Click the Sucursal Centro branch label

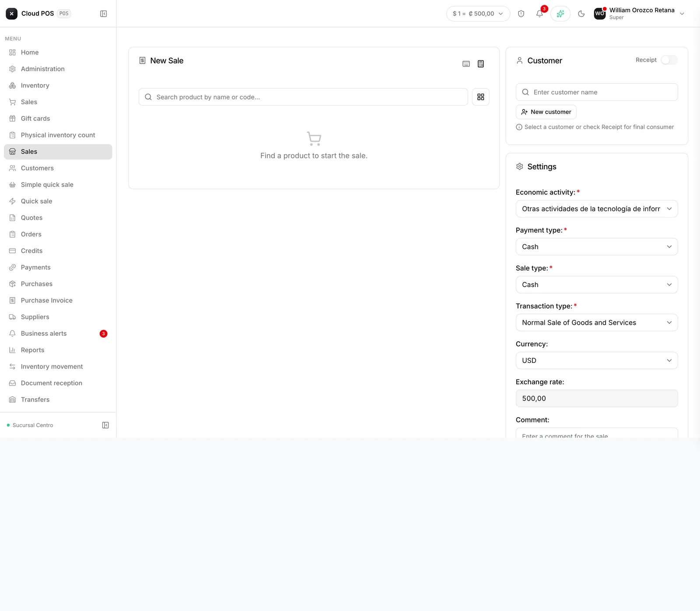(33, 425)
